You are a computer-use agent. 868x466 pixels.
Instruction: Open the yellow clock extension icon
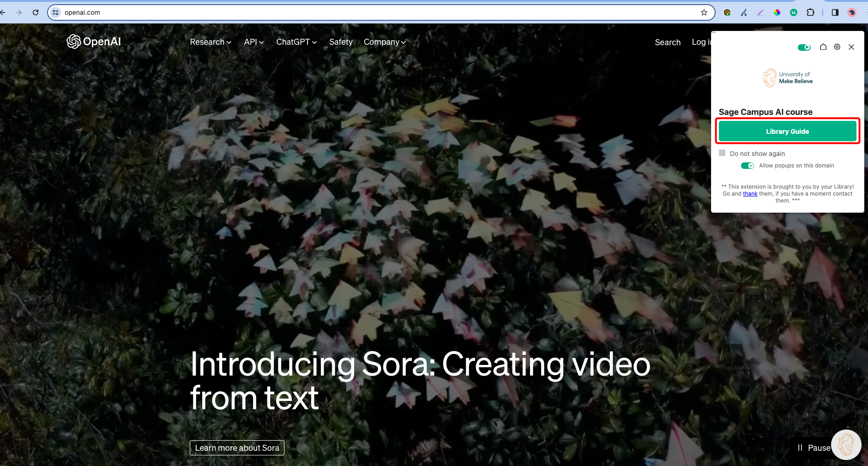[x=727, y=12]
